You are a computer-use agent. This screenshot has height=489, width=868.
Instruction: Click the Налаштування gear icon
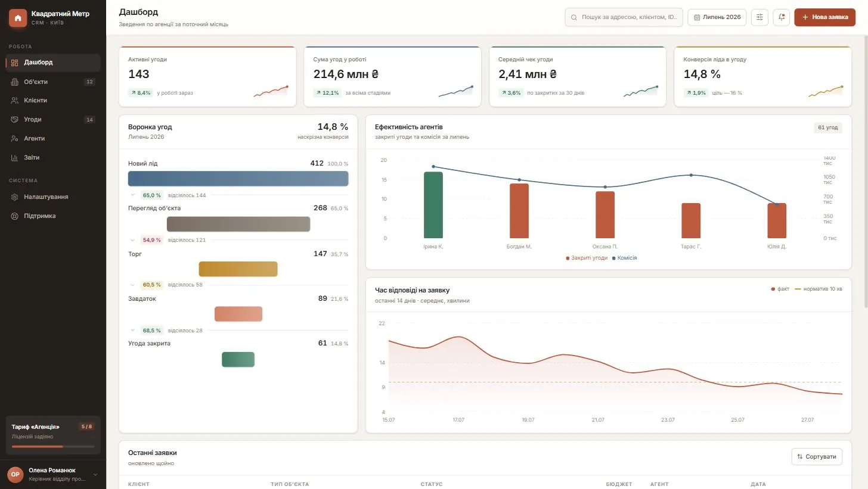click(15, 197)
